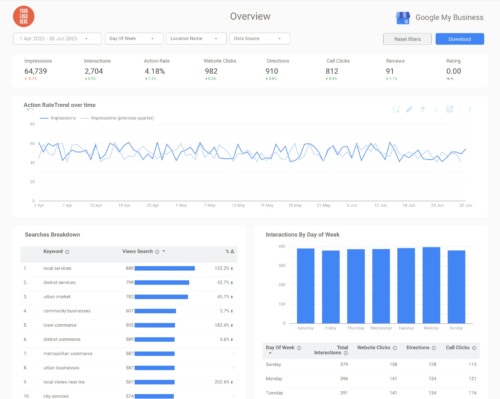Expand the Day Of Week filter dropdown

pos(134,39)
